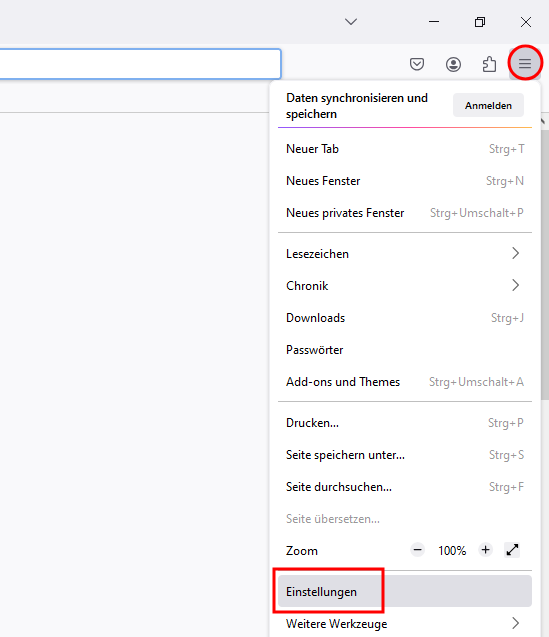Image resolution: width=549 pixels, height=637 pixels.
Task: Expand the Lesezeichen submenu
Action: [405, 254]
